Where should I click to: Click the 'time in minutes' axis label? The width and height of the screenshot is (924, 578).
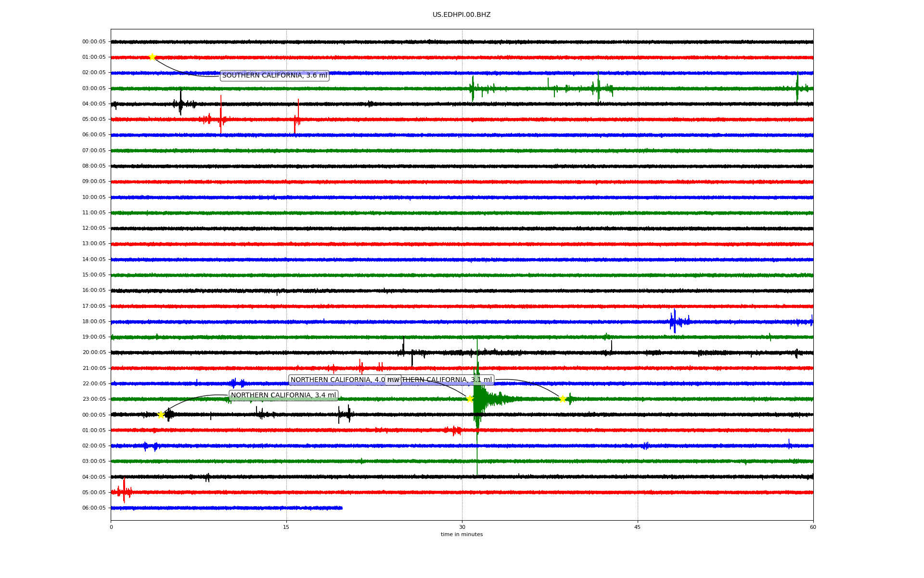pos(461,534)
